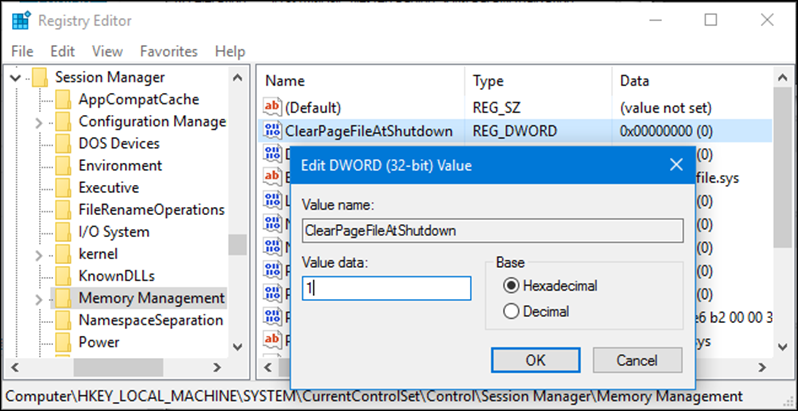Image resolution: width=798 pixels, height=411 pixels.
Task: Expand the kernel key
Action: tap(39, 254)
